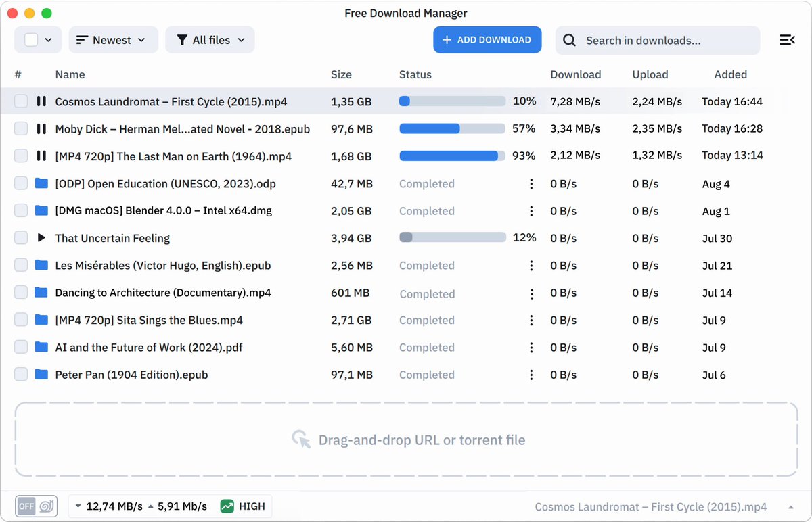Click the 93% progress bar for Last Man on Earth
The height and width of the screenshot is (522, 812).
453,156
